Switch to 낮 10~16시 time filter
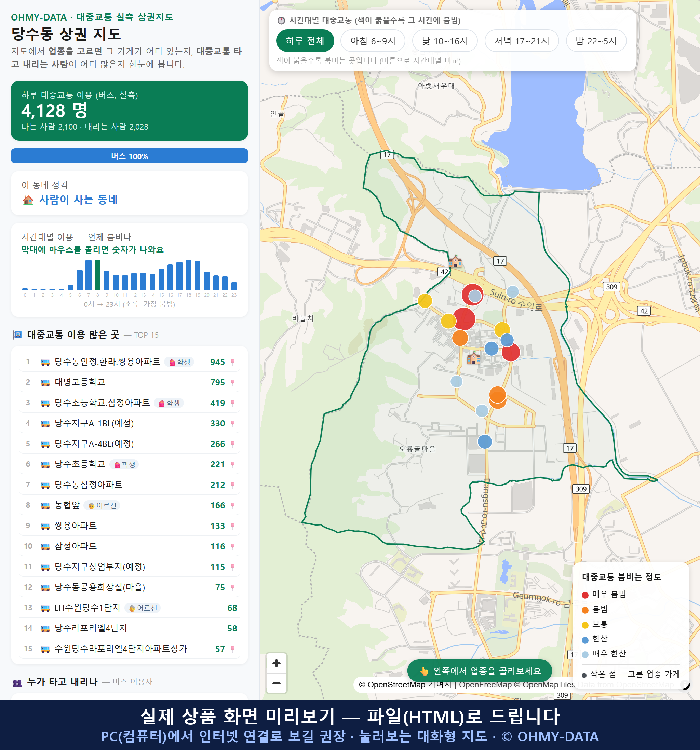The image size is (700, 750). pyautogui.click(x=445, y=41)
